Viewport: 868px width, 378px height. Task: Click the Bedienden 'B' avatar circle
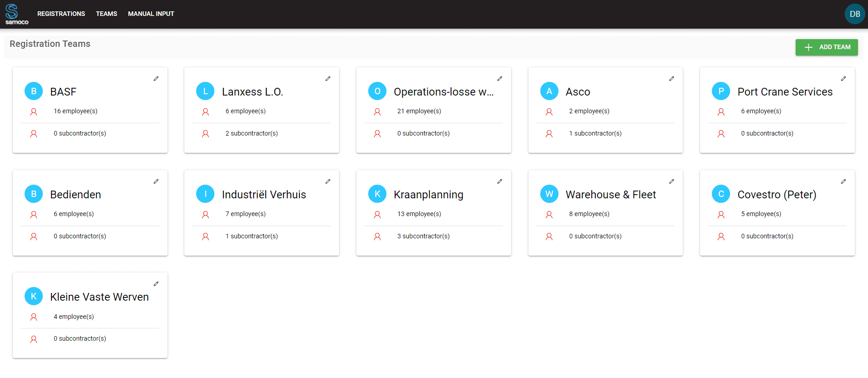[34, 194]
